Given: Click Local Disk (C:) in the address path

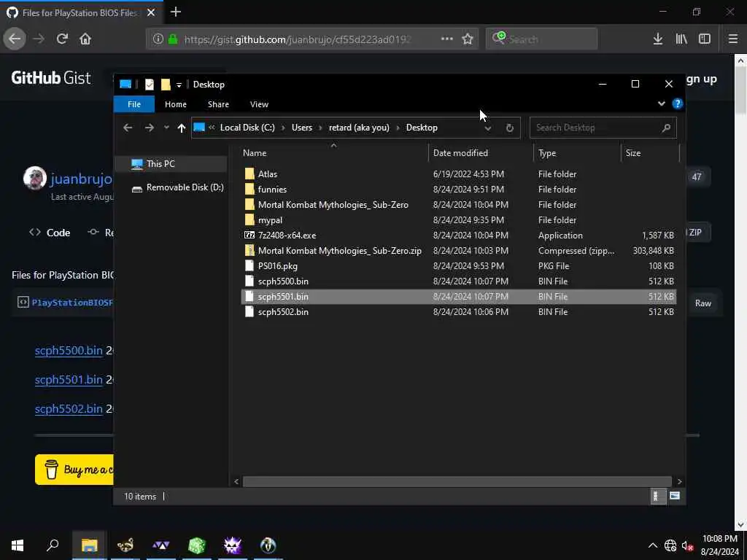Looking at the screenshot, I should tap(247, 128).
